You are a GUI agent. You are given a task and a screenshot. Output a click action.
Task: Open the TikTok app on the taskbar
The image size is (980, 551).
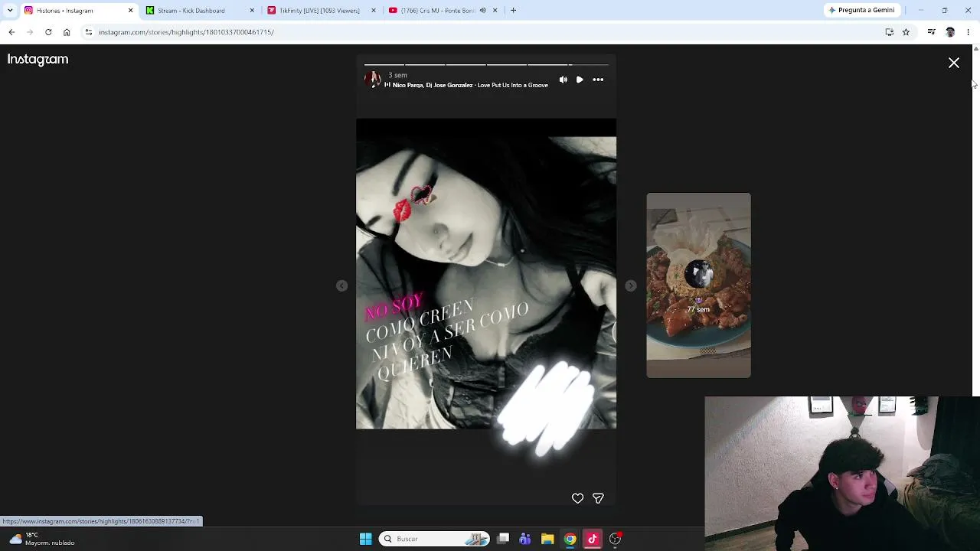593,539
